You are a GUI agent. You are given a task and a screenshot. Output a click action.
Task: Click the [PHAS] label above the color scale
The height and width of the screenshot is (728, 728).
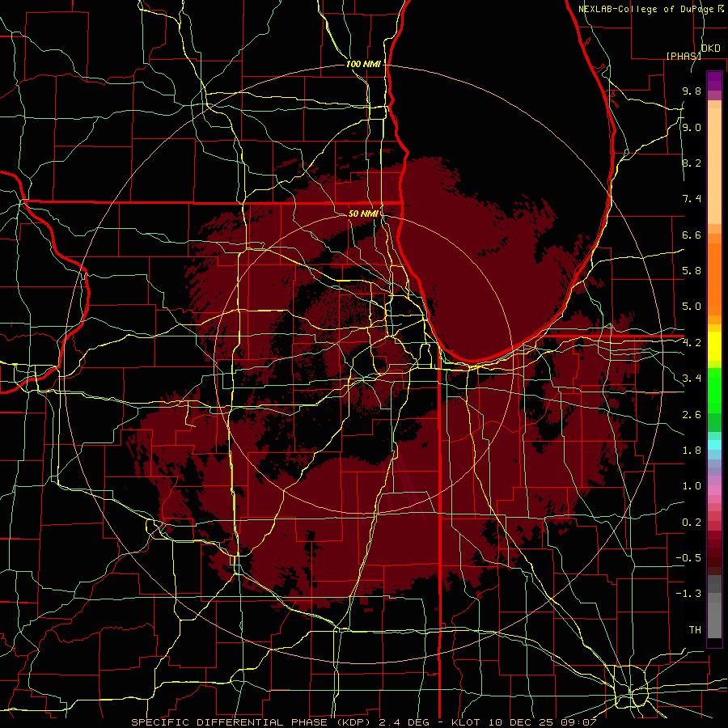point(684,56)
